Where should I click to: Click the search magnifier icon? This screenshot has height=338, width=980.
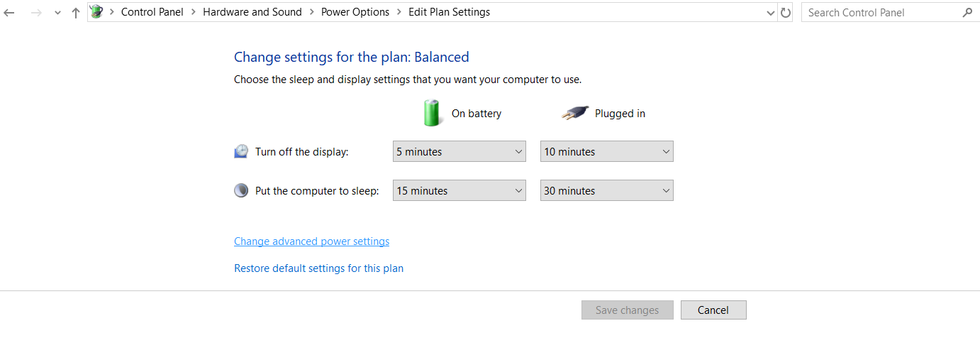(x=967, y=13)
